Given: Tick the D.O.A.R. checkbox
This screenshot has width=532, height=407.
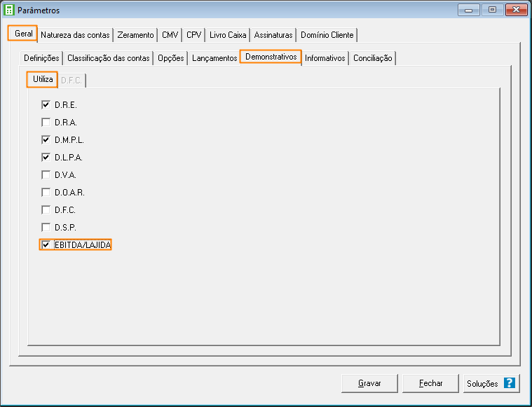Looking at the screenshot, I should click(46, 193).
